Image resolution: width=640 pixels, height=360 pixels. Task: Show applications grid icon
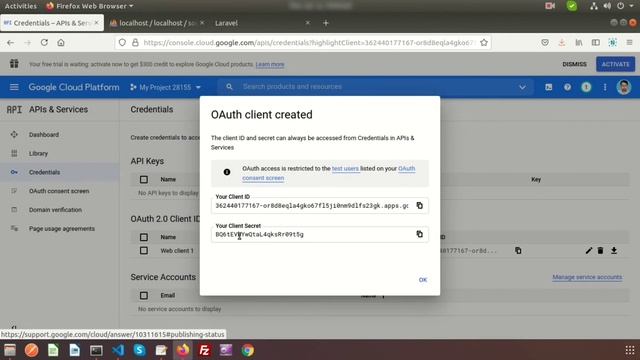630,350
